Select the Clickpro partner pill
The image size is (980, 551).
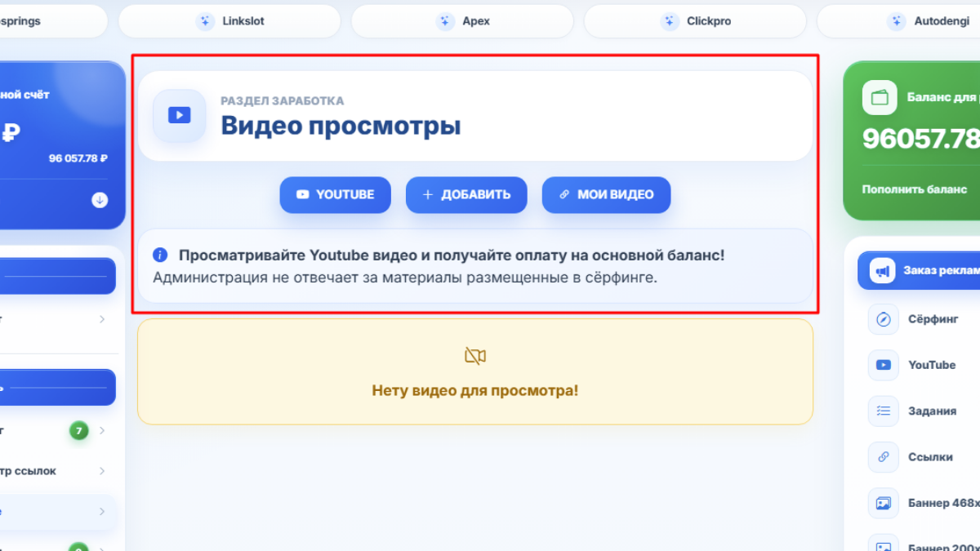pyautogui.click(x=695, y=21)
